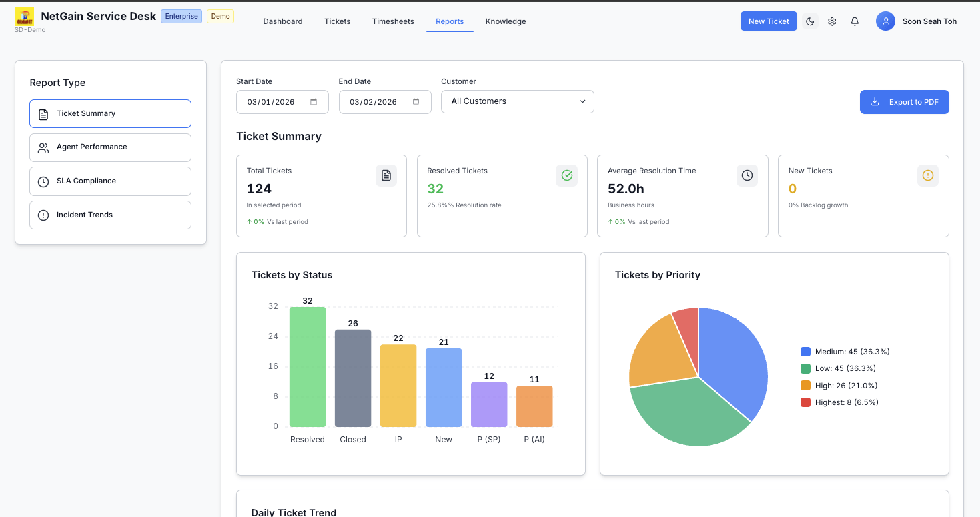This screenshot has height=517, width=980.
Task: Click the Tickets by Priority heading
Action: [x=658, y=275]
